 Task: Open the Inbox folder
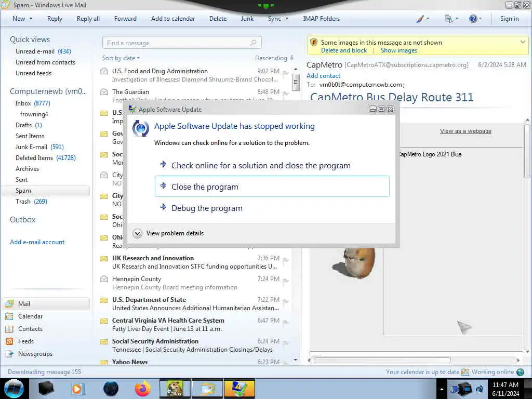point(33,103)
